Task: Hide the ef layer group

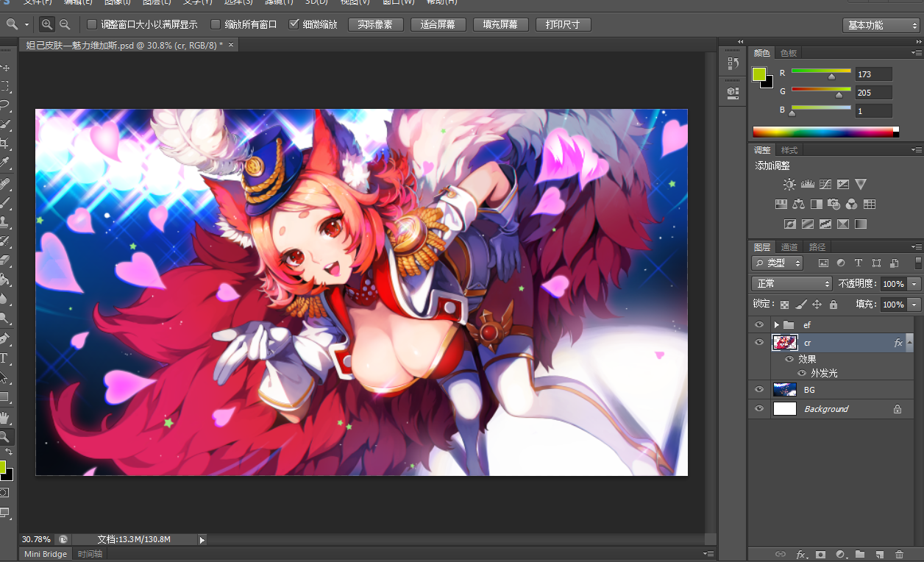Action: coord(759,324)
